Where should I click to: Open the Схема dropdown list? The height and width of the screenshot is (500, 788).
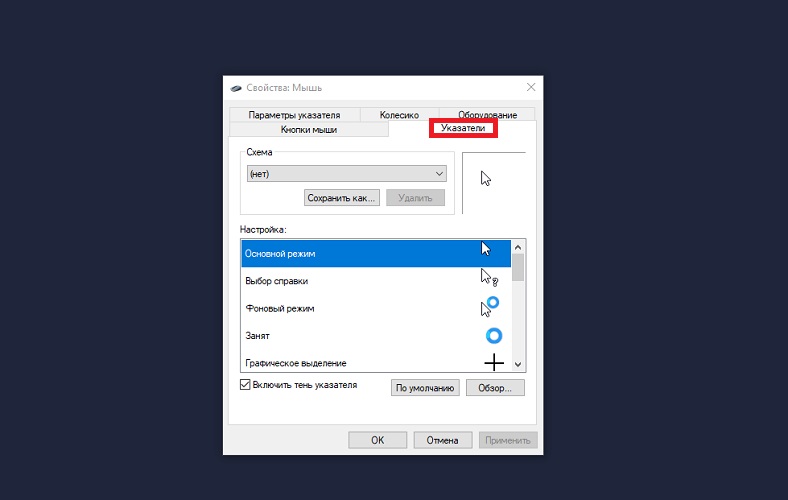coord(347,174)
